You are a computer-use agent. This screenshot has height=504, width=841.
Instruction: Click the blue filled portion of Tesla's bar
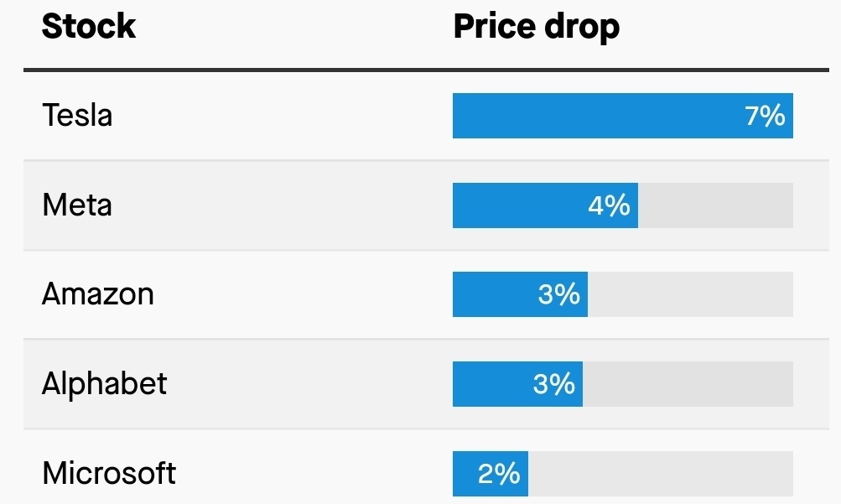tap(587, 116)
